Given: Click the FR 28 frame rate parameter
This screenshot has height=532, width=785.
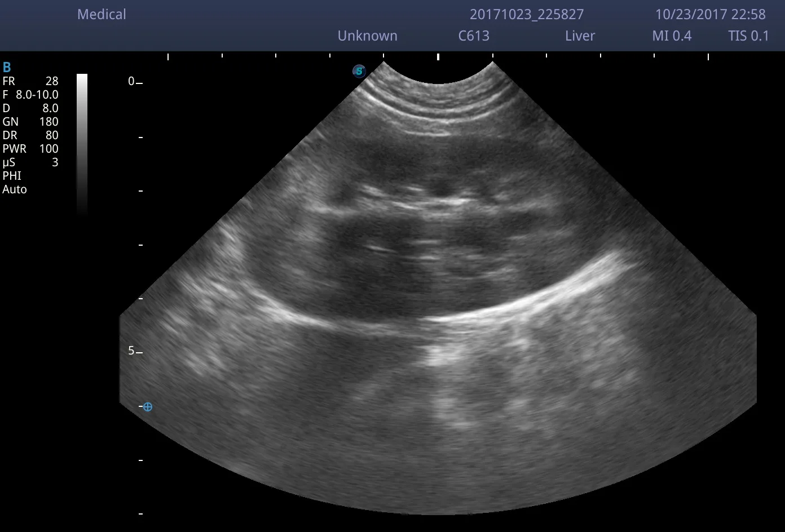Looking at the screenshot, I should (30, 81).
